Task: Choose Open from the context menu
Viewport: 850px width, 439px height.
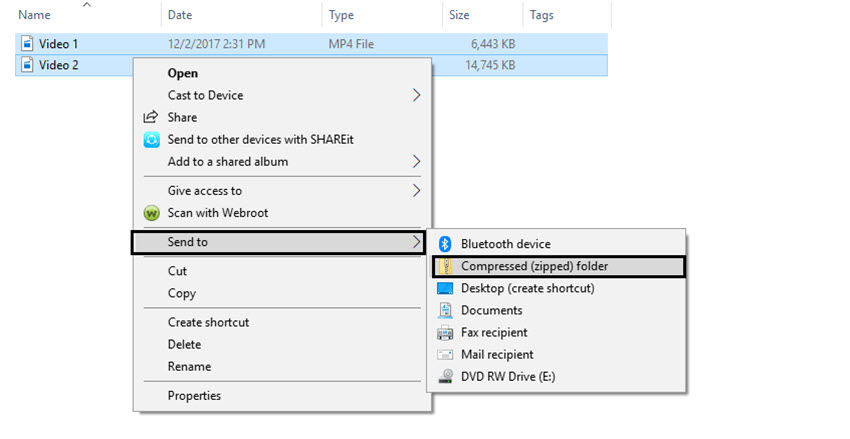Action: click(x=282, y=73)
